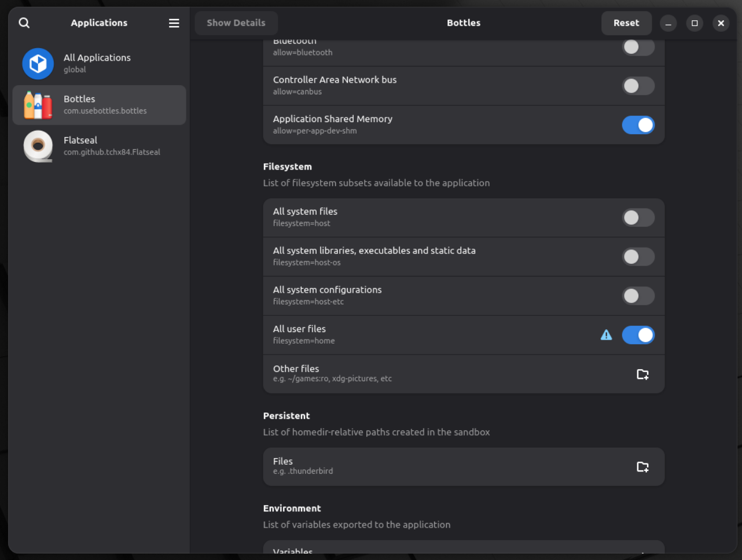Add persistent path via Files folder icon
Viewport: 742px width, 560px height.
642,467
